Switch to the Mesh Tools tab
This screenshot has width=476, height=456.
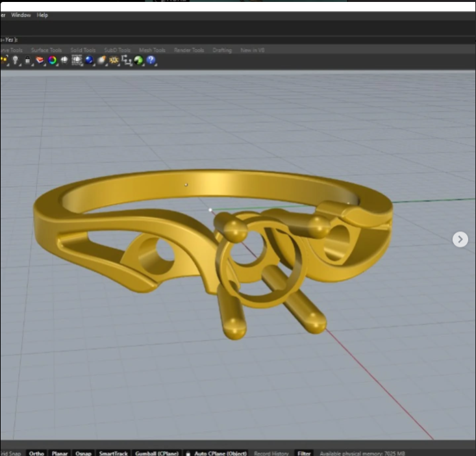tap(152, 50)
